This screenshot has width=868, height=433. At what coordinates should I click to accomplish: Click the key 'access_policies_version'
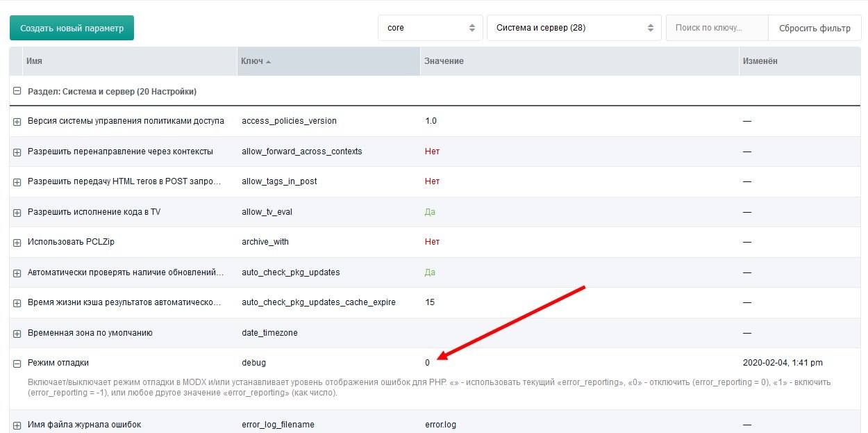(289, 121)
